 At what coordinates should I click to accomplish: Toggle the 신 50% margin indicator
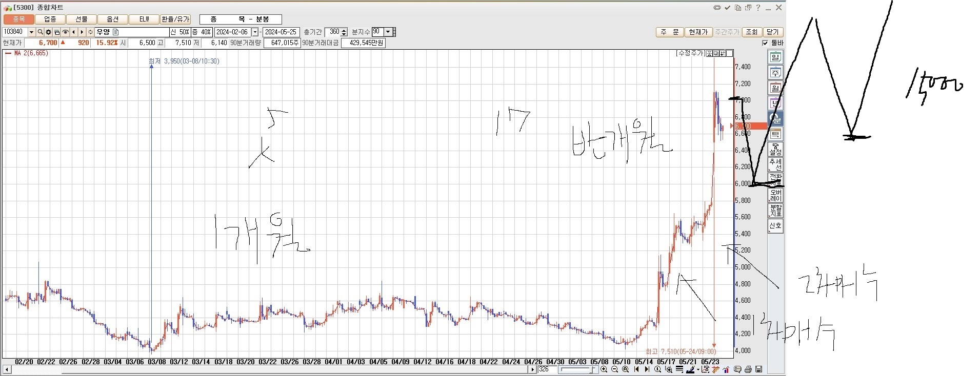(180, 32)
